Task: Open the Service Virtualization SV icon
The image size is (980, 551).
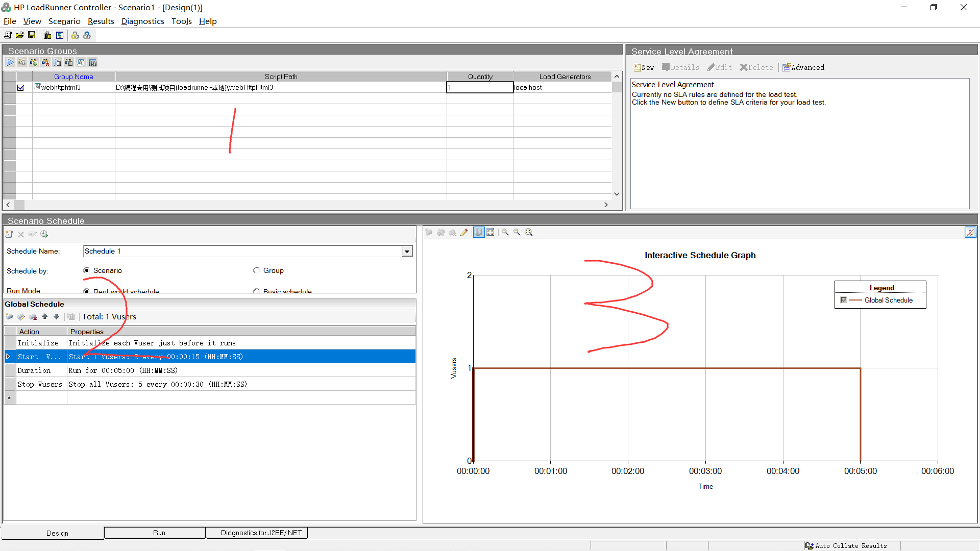Action: [x=92, y=62]
